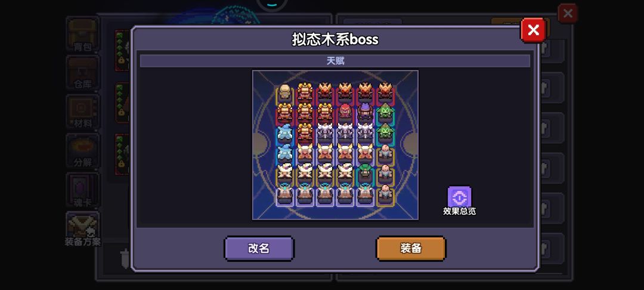Image resolution: width=644 pixels, height=290 pixels.
Task: Select the blue ice figure in third row
Action: tap(284, 135)
